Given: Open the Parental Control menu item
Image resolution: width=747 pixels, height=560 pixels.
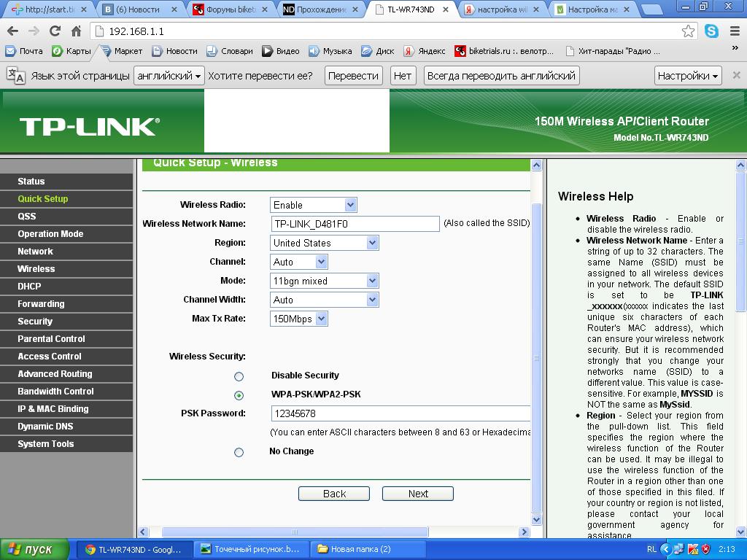Looking at the screenshot, I should point(51,339).
